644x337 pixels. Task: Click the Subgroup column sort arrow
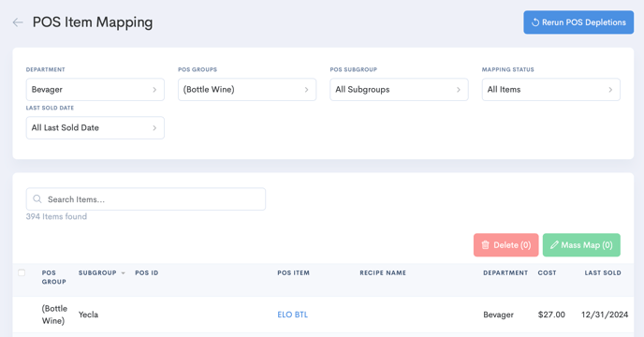(123, 273)
